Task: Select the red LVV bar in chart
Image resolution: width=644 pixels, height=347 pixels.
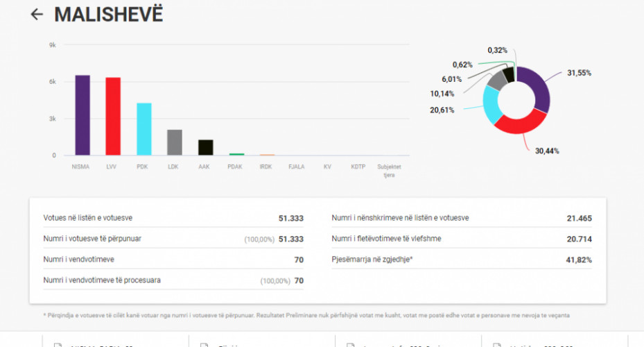Action: 113,117
